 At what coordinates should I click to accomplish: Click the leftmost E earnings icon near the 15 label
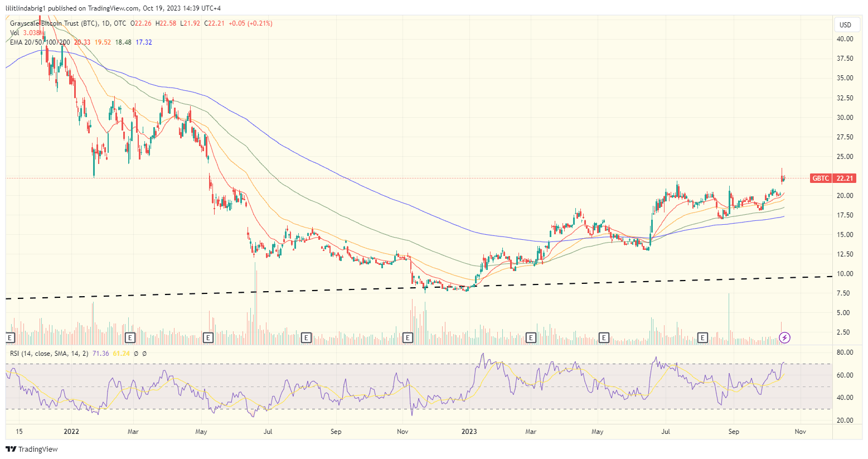pyautogui.click(x=9, y=337)
